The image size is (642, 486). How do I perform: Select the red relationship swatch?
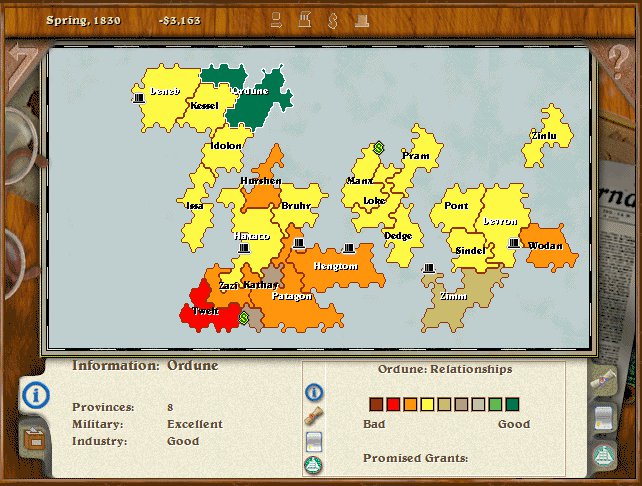point(393,405)
